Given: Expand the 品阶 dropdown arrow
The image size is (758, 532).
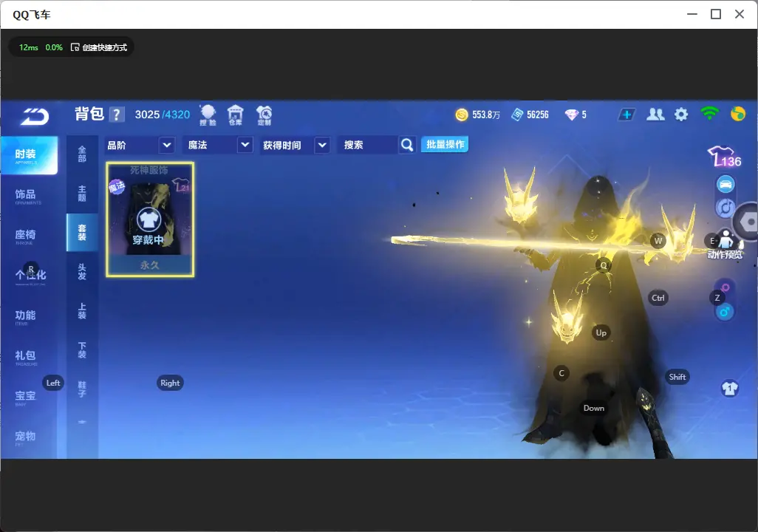Looking at the screenshot, I should click(x=166, y=145).
